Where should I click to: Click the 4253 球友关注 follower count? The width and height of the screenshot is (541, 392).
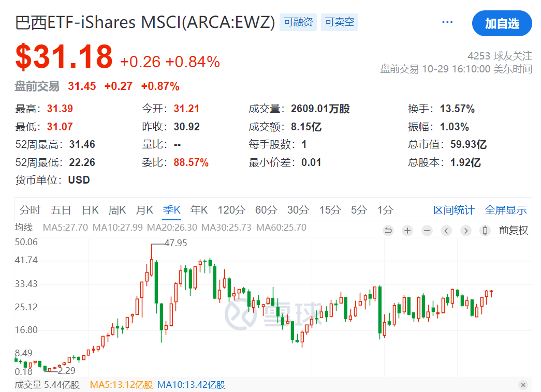click(x=500, y=56)
